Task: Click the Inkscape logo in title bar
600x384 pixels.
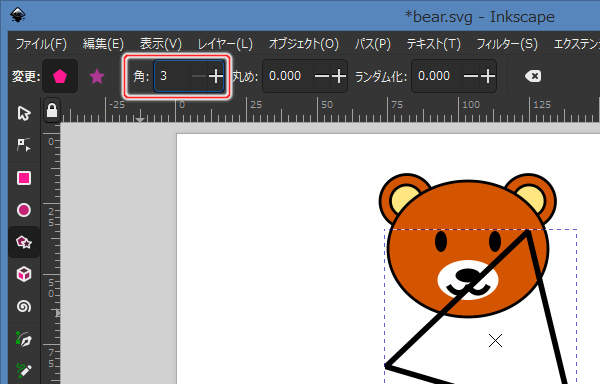Action: (18, 15)
